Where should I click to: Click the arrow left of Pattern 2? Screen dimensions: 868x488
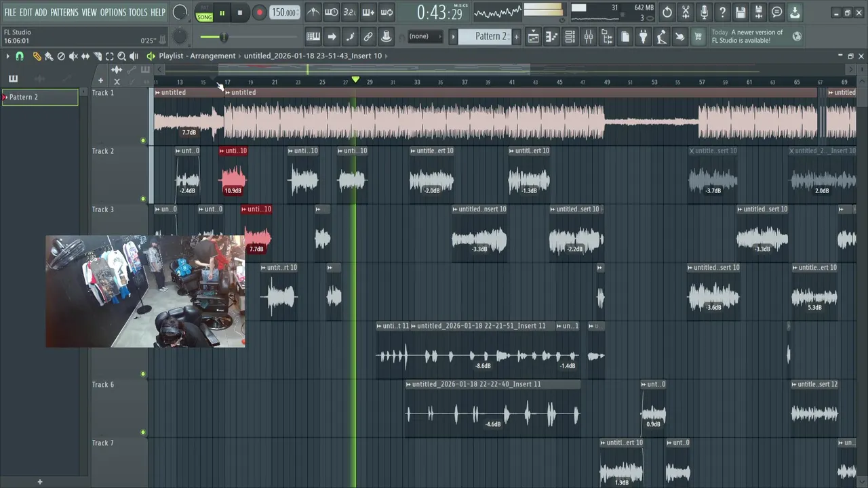pyautogui.click(x=454, y=37)
